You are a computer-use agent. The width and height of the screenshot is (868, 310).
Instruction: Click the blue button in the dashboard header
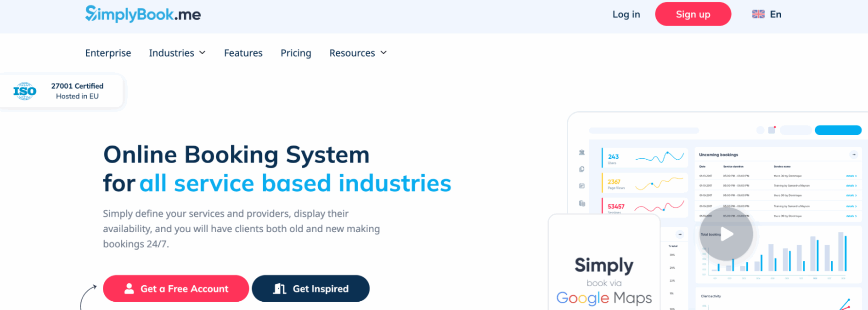(x=838, y=130)
